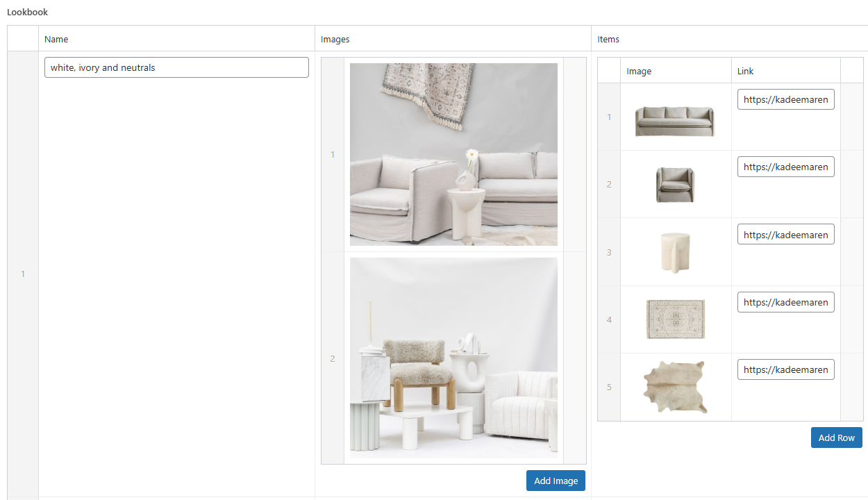This screenshot has width=868, height=500.
Task: Click the Add Row button
Action: pos(836,437)
